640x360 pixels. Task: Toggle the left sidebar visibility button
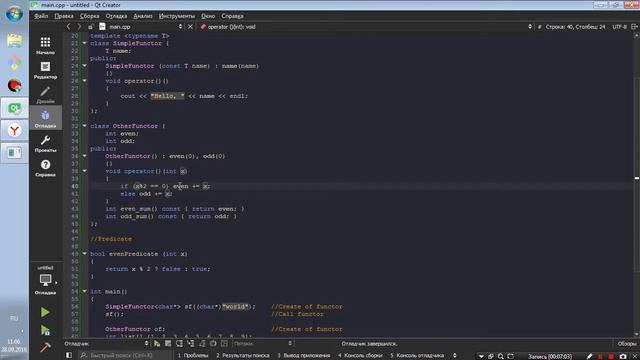click(x=69, y=356)
